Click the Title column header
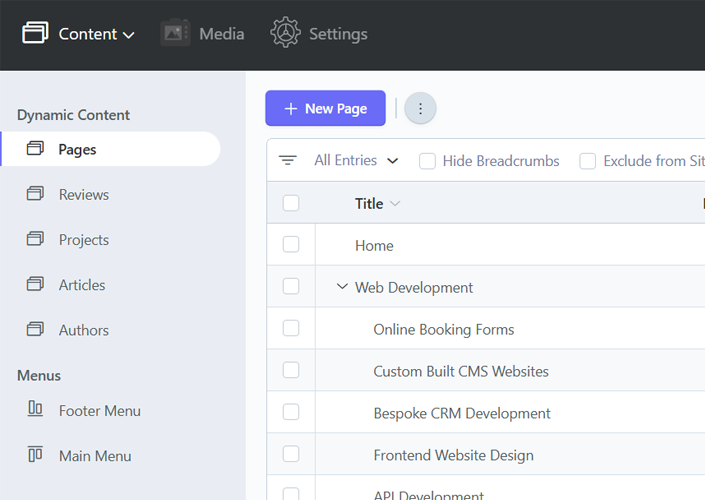Viewport: 705px width, 500px height. click(x=369, y=204)
